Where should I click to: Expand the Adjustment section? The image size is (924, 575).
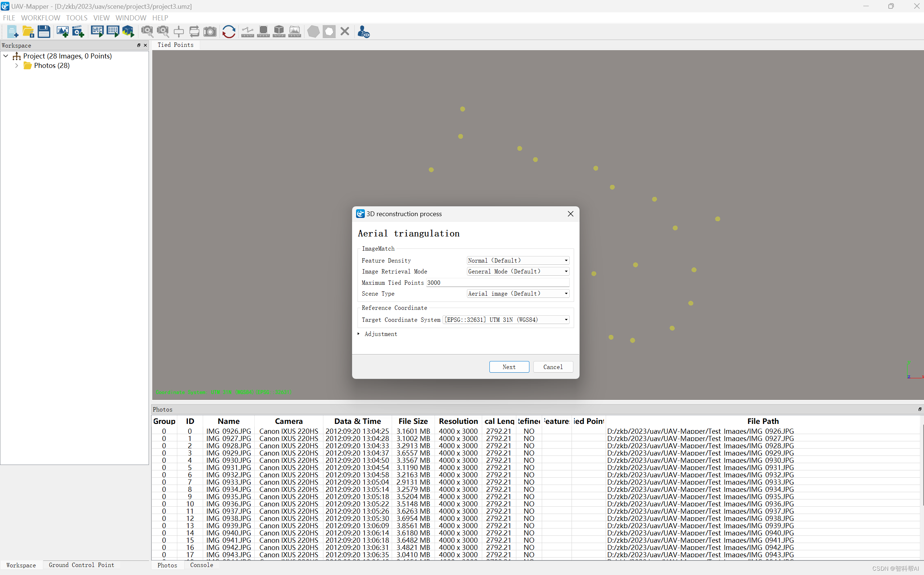point(358,334)
